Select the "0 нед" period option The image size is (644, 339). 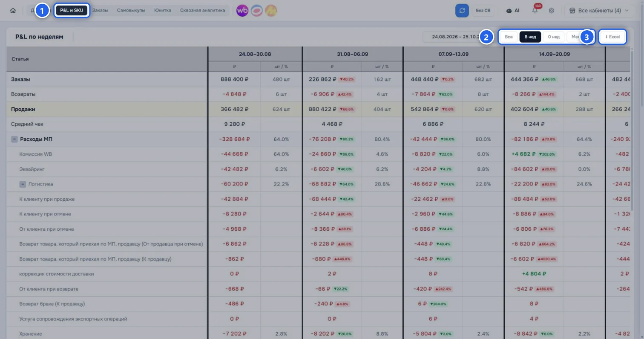click(554, 37)
